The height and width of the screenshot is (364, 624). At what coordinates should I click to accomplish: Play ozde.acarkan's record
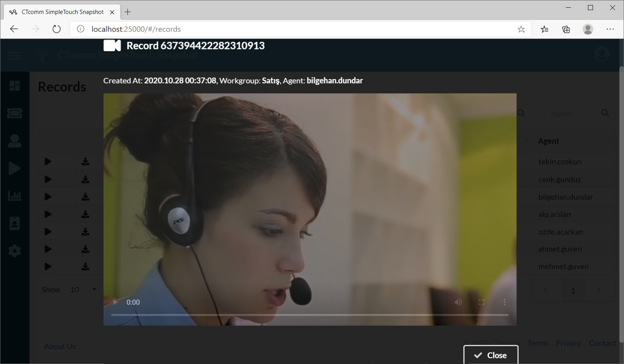tap(48, 231)
